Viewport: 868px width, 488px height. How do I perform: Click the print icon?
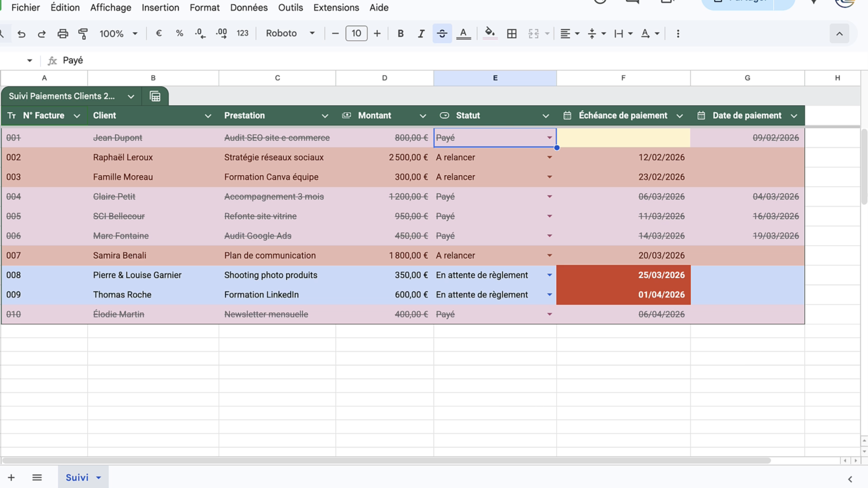pos(63,34)
